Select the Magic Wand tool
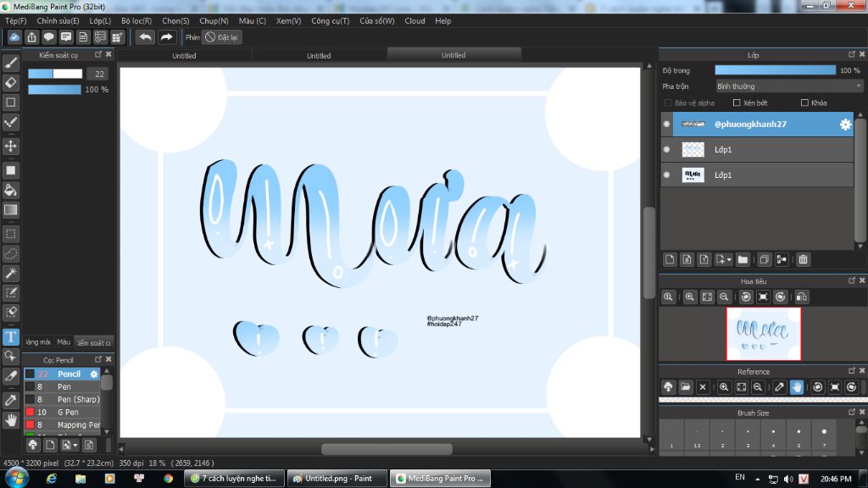The height and width of the screenshot is (488, 868). point(10,273)
